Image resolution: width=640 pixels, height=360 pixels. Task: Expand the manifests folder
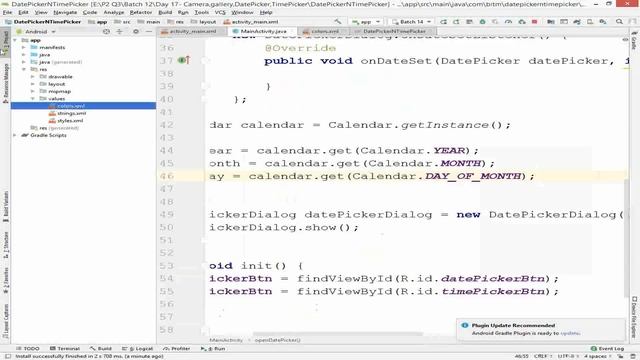24,47
